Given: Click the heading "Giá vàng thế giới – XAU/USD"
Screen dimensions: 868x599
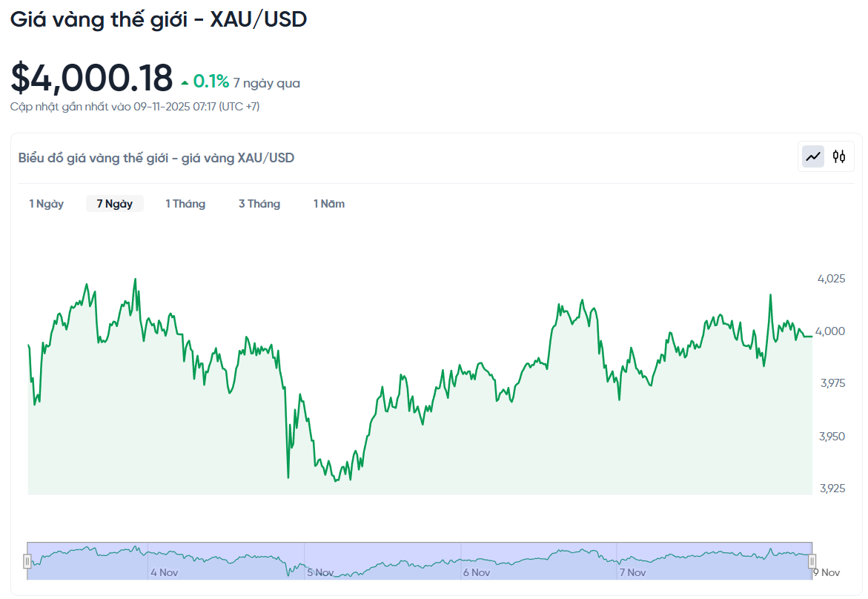Looking at the screenshot, I should [158, 19].
